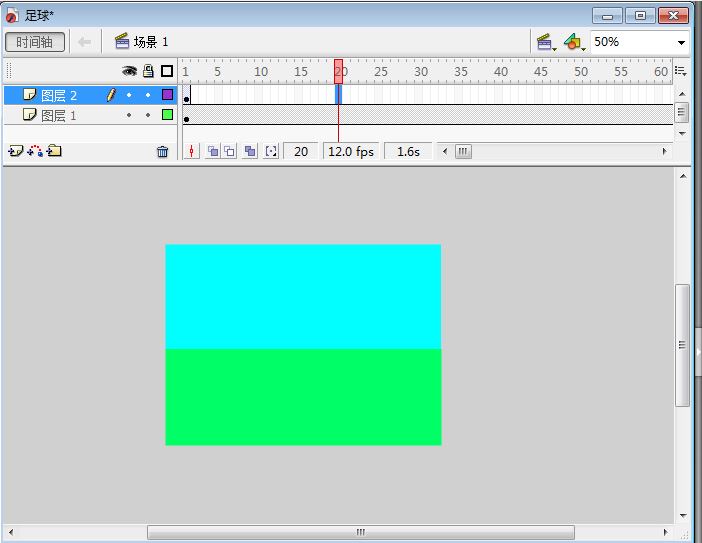Viewport: 702px width, 543px height.
Task: Click the timeline horizontal scrollbar thumb
Action: (x=463, y=151)
